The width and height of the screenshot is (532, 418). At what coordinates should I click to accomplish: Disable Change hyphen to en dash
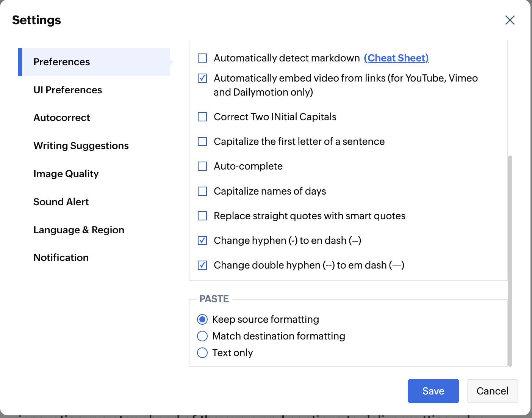coord(203,240)
